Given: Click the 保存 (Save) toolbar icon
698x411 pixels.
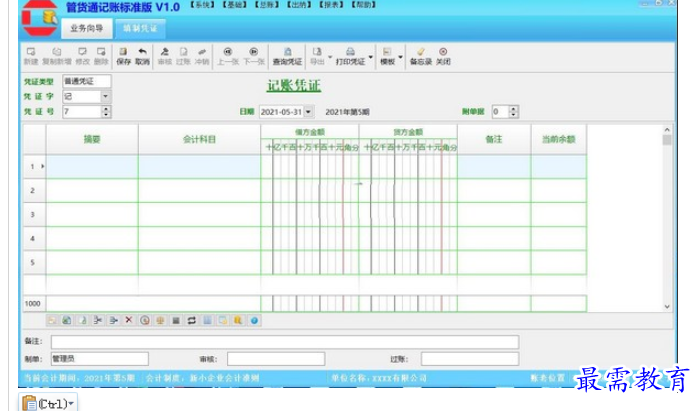Looking at the screenshot, I should point(123,54).
